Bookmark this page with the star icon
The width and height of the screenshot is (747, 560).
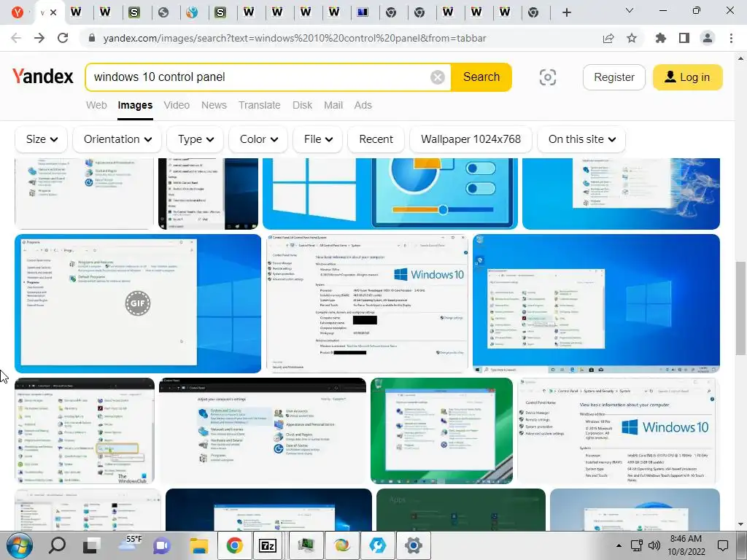632,38
